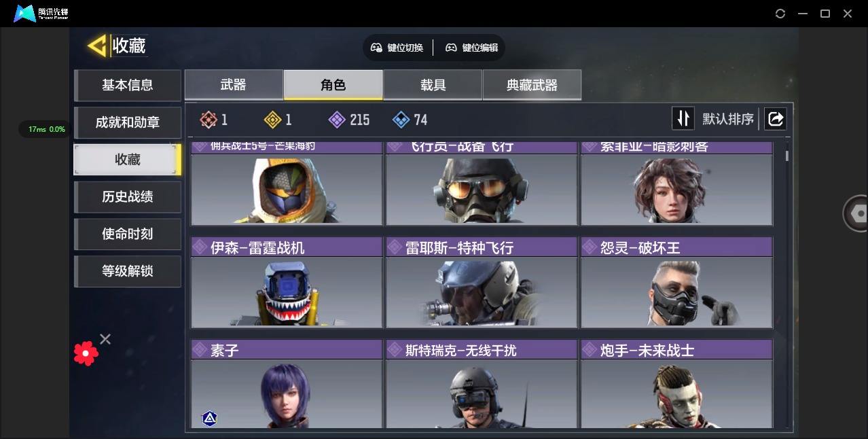Image resolution: width=868 pixels, height=439 pixels.
Task: Select the yellow rarity filter icon
Action: (x=272, y=120)
